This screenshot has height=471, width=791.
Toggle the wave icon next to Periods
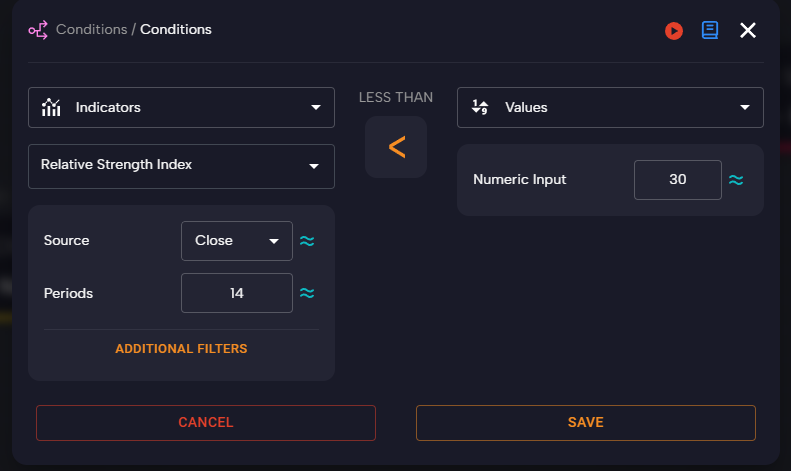coord(308,293)
